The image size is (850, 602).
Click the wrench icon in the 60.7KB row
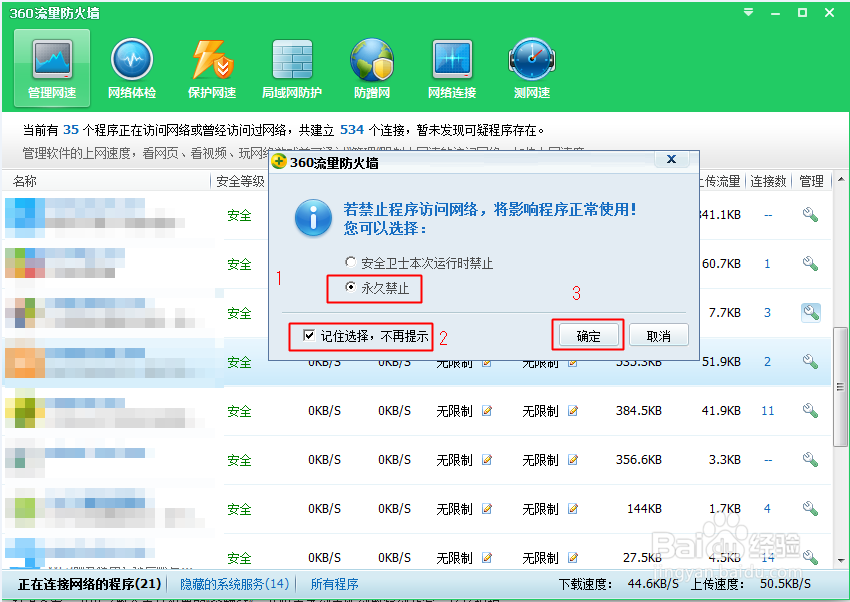click(x=810, y=263)
